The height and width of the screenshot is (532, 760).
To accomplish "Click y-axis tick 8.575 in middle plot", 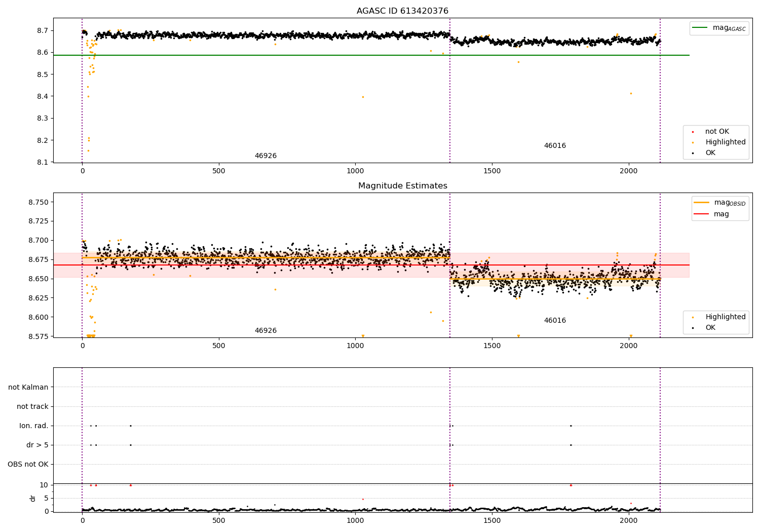I will pos(39,336).
